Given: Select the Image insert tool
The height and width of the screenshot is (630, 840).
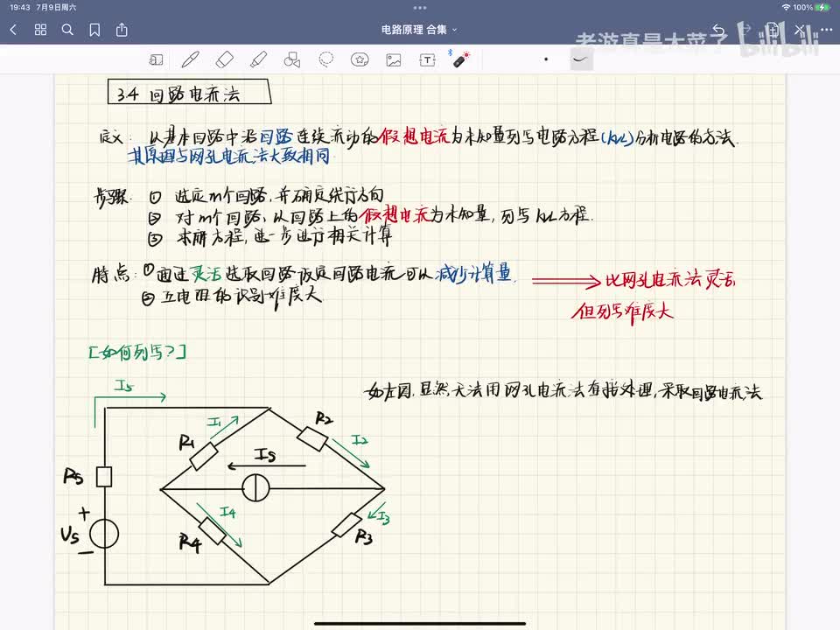Looking at the screenshot, I should (x=394, y=59).
